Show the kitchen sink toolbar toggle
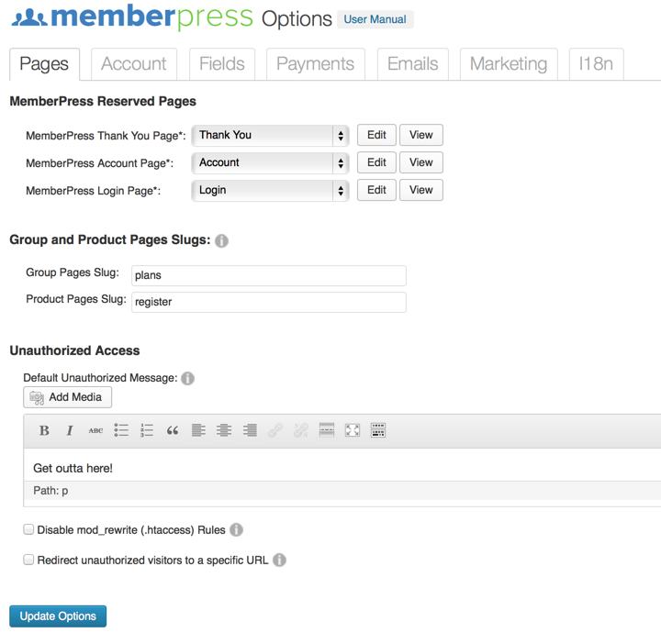661x644 pixels. tap(378, 430)
